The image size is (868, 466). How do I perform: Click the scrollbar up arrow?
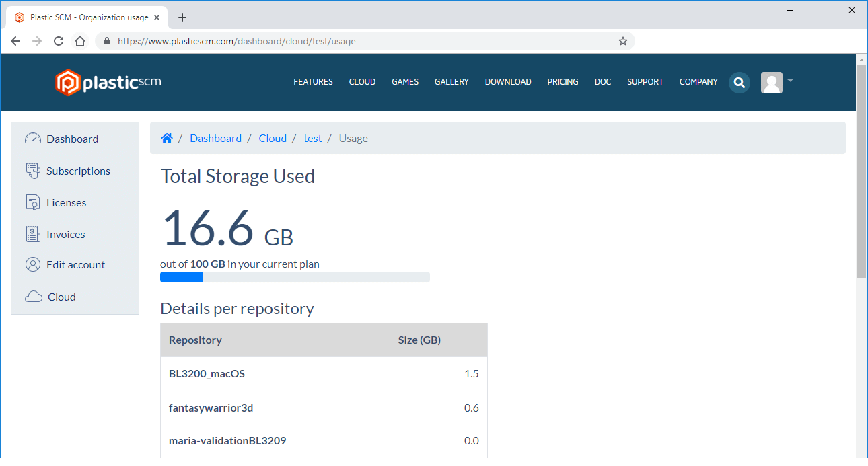pos(861,60)
